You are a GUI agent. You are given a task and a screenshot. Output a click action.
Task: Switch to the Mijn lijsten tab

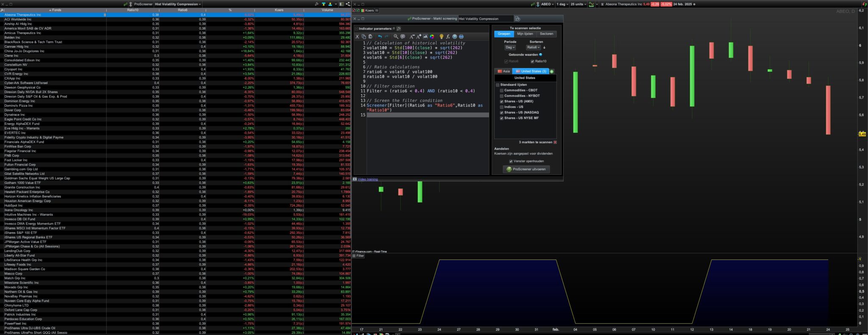pyautogui.click(x=525, y=34)
